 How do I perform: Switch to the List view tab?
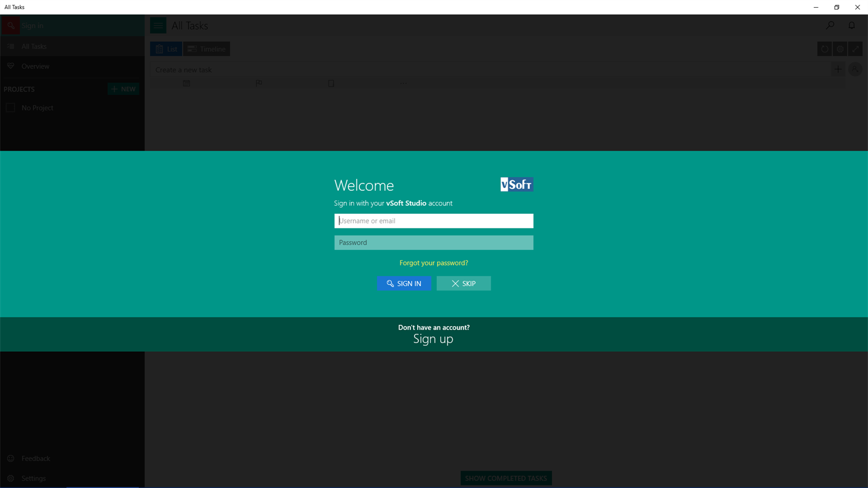pos(166,49)
